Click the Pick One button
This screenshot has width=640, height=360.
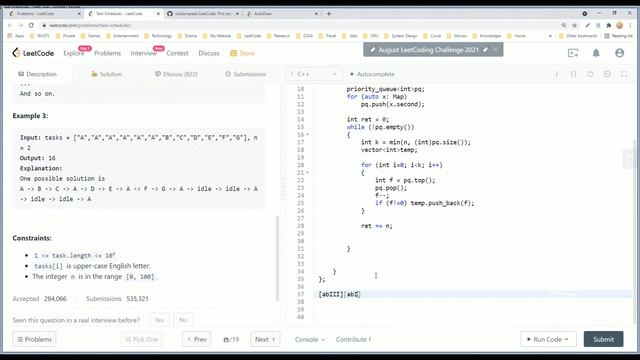pyautogui.click(x=141, y=339)
